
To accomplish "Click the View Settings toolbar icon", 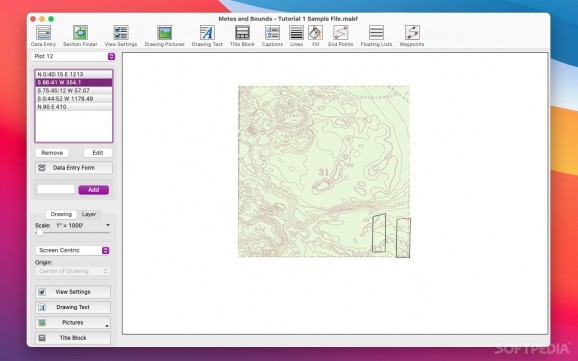I will 121,36.
